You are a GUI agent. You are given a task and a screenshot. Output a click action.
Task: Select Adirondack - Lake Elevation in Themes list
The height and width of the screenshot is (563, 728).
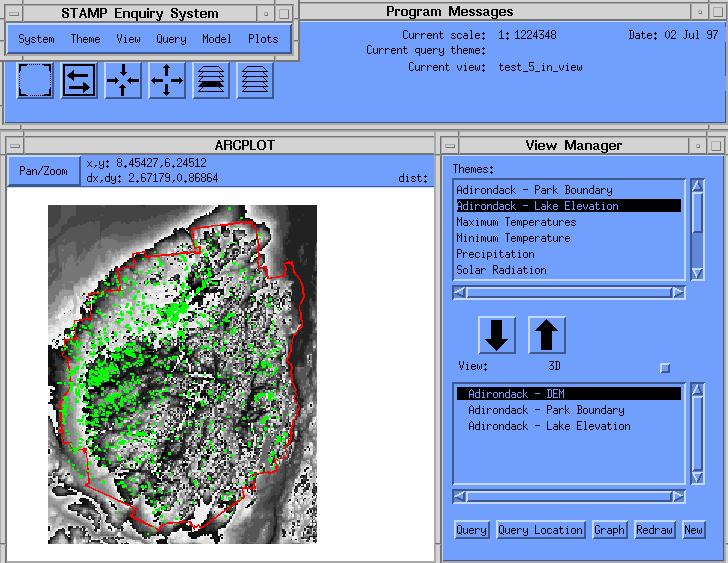[x=568, y=206]
